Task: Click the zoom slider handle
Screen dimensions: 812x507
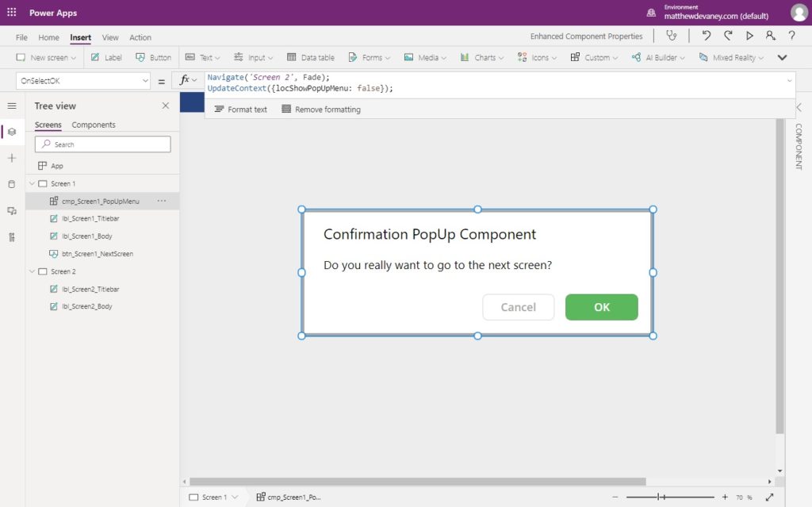Action: coord(659,497)
